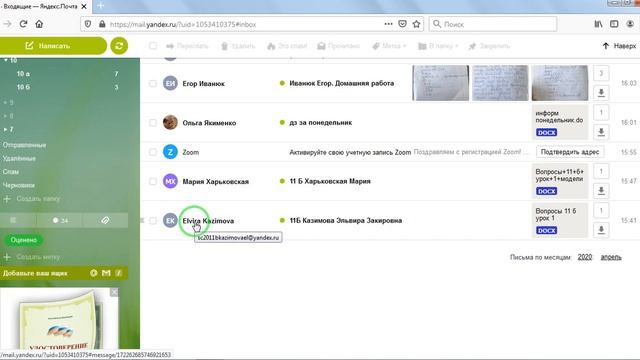Open email 11 Б Харьковская Мария
The width and height of the screenshot is (640, 360).
pos(330,181)
